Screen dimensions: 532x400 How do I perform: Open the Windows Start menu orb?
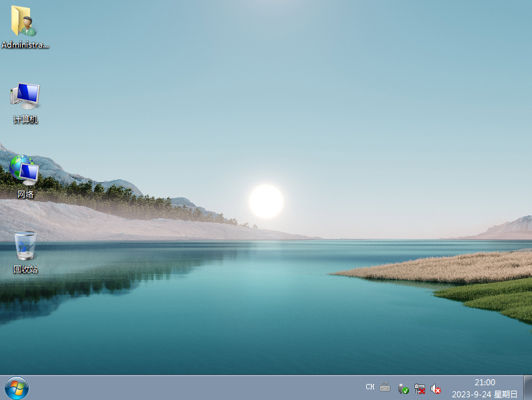click(x=16, y=387)
